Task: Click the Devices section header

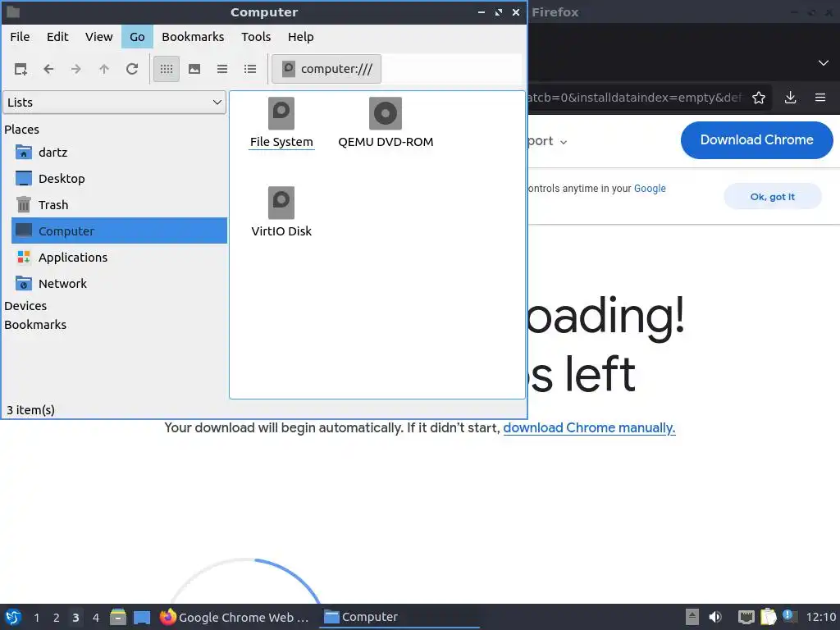Action: [25, 306]
